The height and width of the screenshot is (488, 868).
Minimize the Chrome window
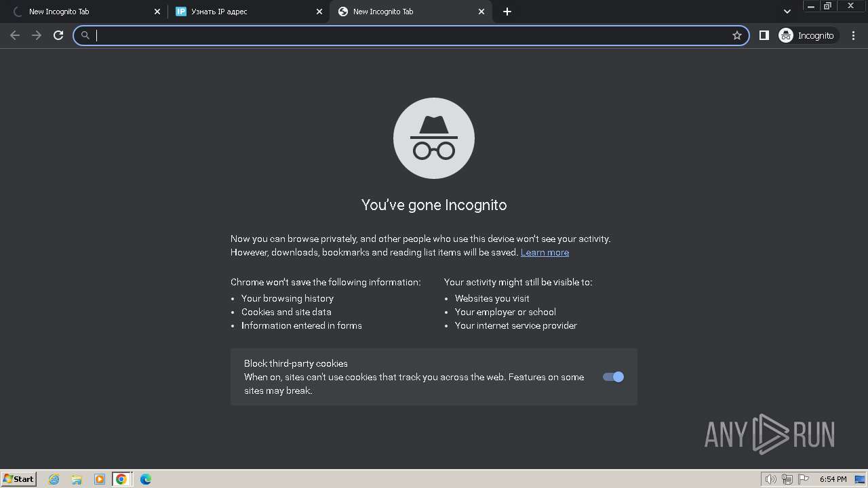click(811, 6)
